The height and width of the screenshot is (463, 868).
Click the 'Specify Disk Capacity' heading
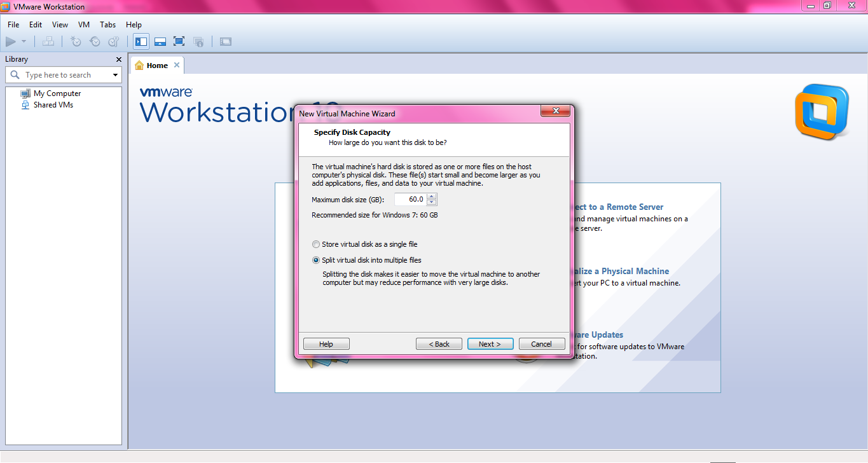[352, 132]
